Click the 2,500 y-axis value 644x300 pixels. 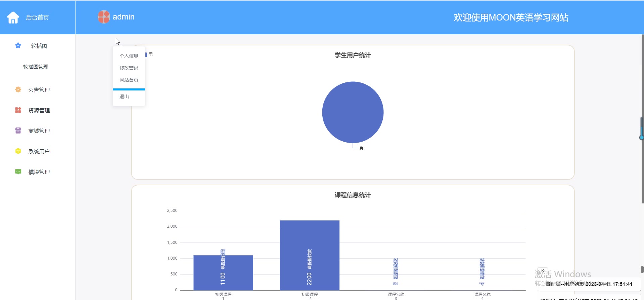tap(172, 211)
